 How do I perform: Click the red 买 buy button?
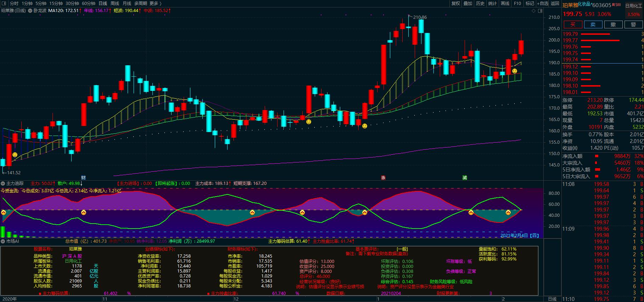(x=572, y=24)
